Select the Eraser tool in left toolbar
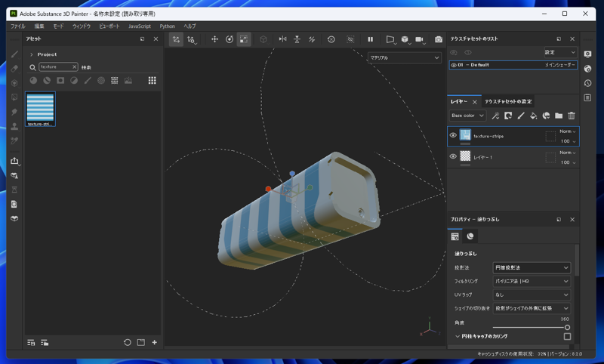This screenshot has width=604, height=364. pos(14,69)
